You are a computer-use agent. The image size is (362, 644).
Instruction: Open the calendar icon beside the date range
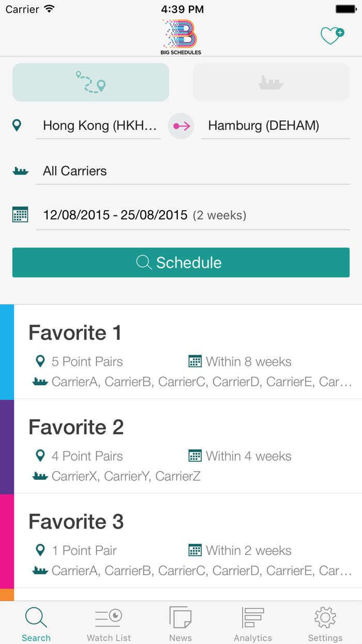click(x=20, y=214)
